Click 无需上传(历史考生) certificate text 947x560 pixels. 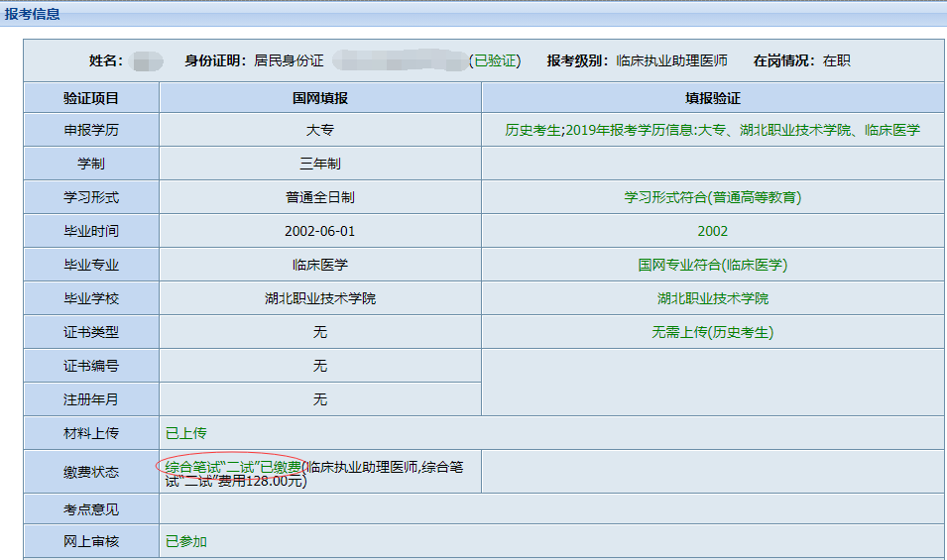pyautogui.click(x=712, y=332)
